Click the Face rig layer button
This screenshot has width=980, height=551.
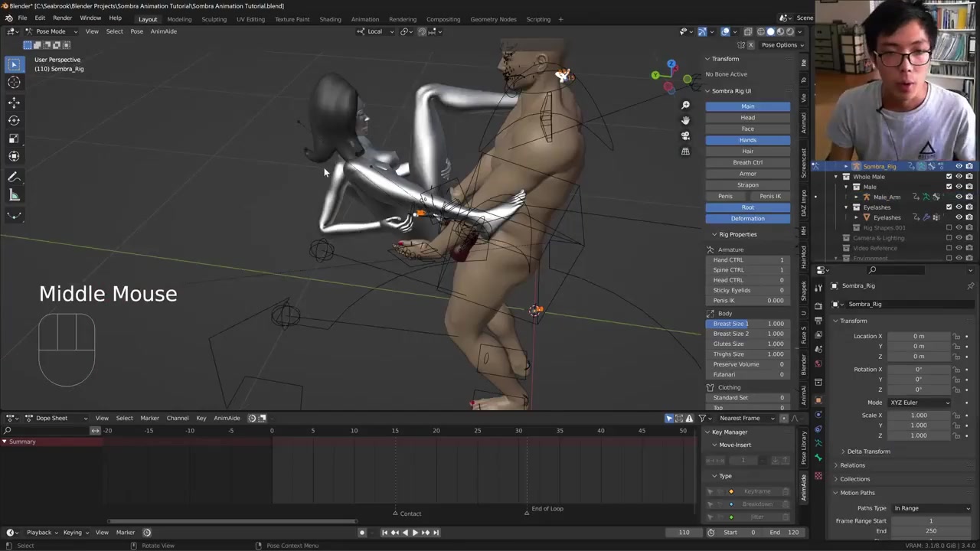[747, 129]
